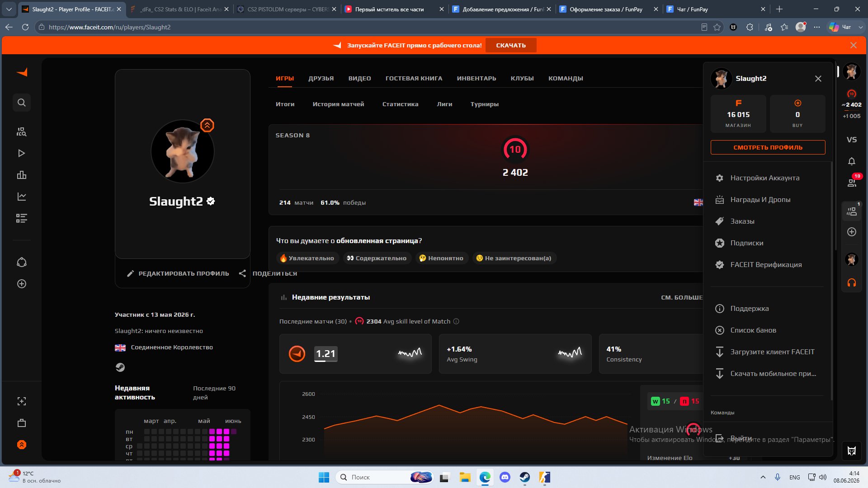Click ПОДЕЛИТЬСЯ share button
This screenshot has width=868, height=488.
pyautogui.click(x=268, y=273)
